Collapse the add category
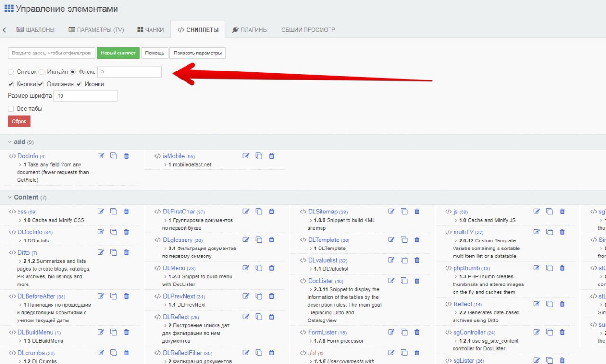The height and width of the screenshot is (364, 606). point(10,142)
